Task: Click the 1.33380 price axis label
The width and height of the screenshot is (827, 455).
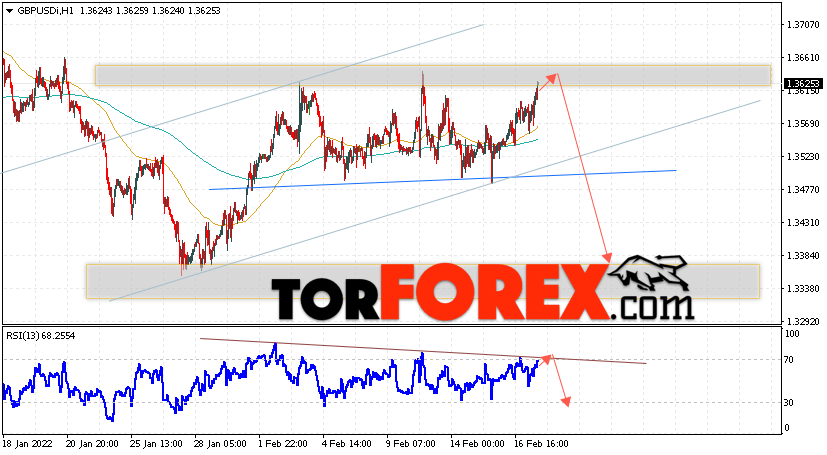Action: 803,288
